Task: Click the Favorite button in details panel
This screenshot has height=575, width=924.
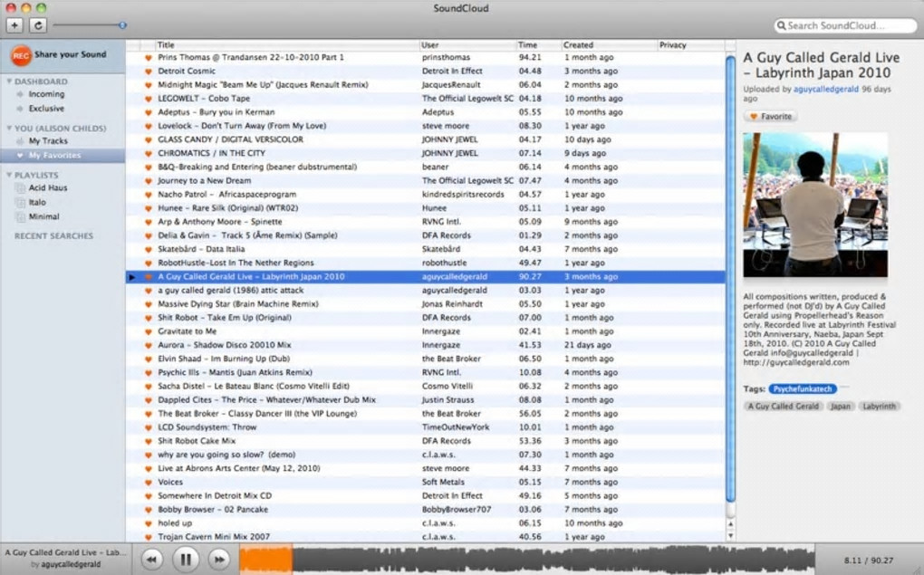Action: coord(770,117)
